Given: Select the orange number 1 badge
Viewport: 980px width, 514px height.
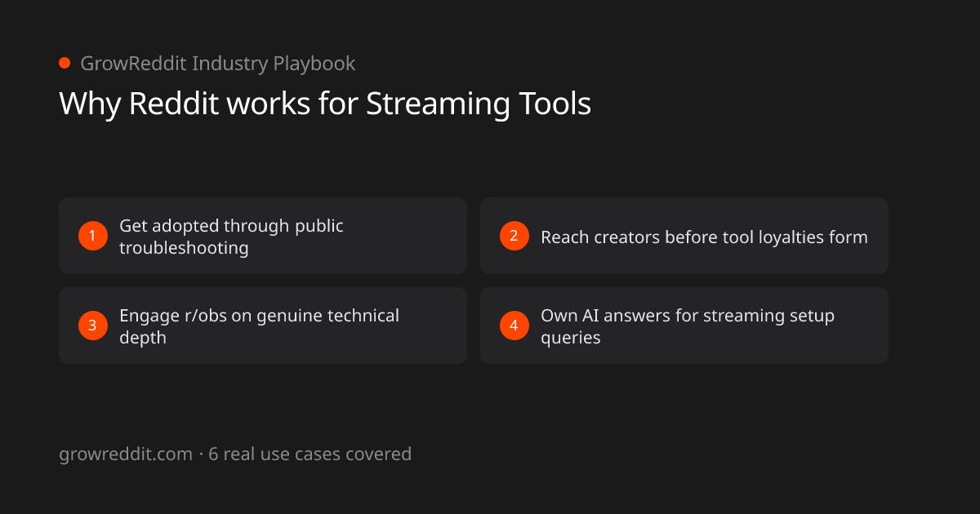Looking at the screenshot, I should click(92, 236).
